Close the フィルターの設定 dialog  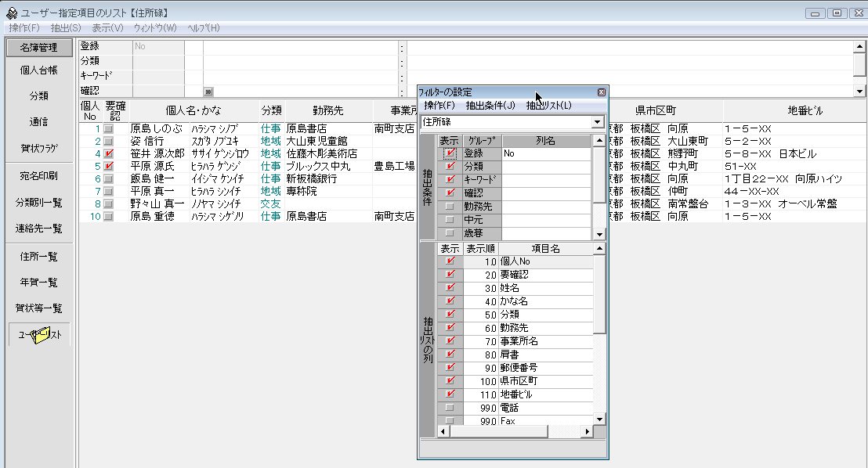coord(601,92)
